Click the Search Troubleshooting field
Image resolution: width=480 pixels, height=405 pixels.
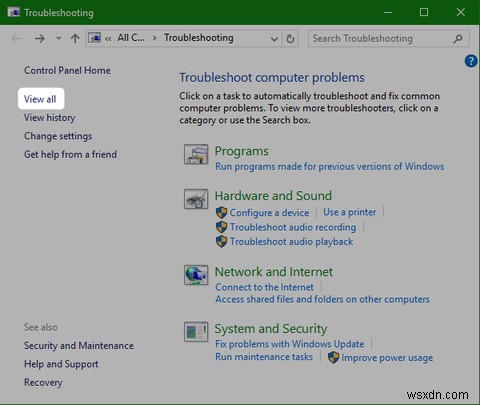click(x=389, y=39)
